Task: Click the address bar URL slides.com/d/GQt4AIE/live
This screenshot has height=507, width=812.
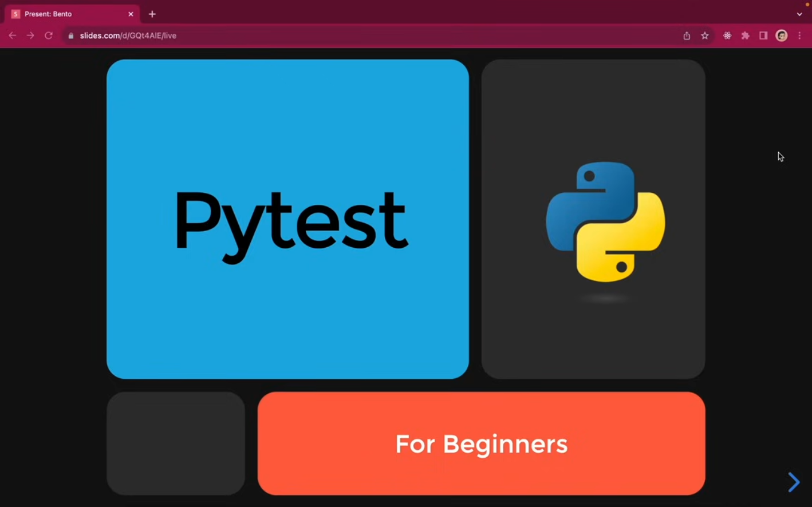Action: pyautogui.click(x=128, y=35)
